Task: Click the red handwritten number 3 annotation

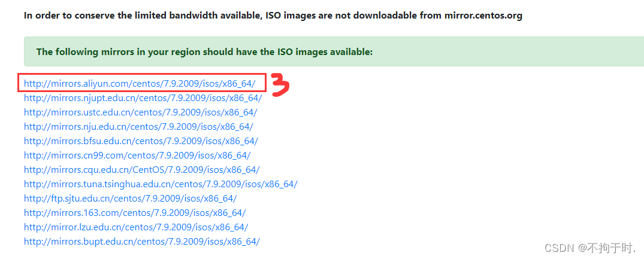Action: pyautogui.click(x=280, y=84)
